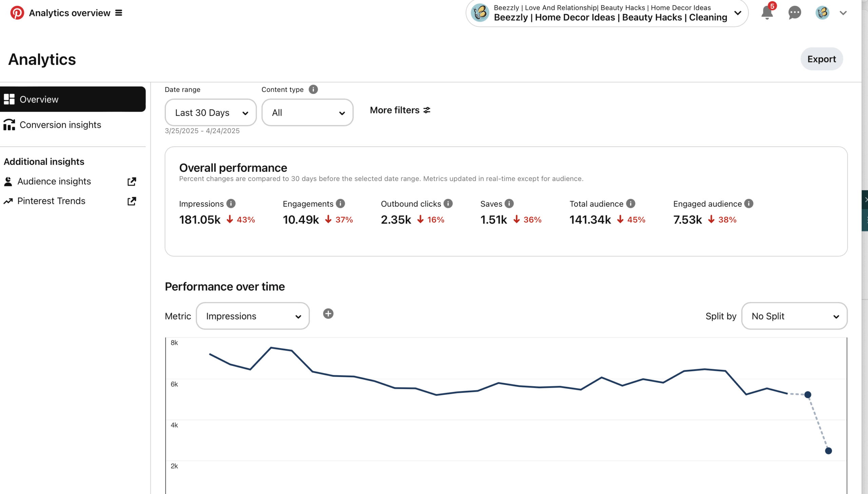The image size is (868, 494).
Task: Click the Engaged audience info icon
Action: [749, 204]
